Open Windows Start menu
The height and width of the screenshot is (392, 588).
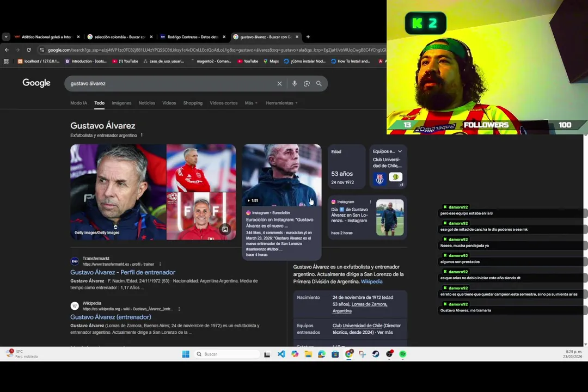coord(186,354)
